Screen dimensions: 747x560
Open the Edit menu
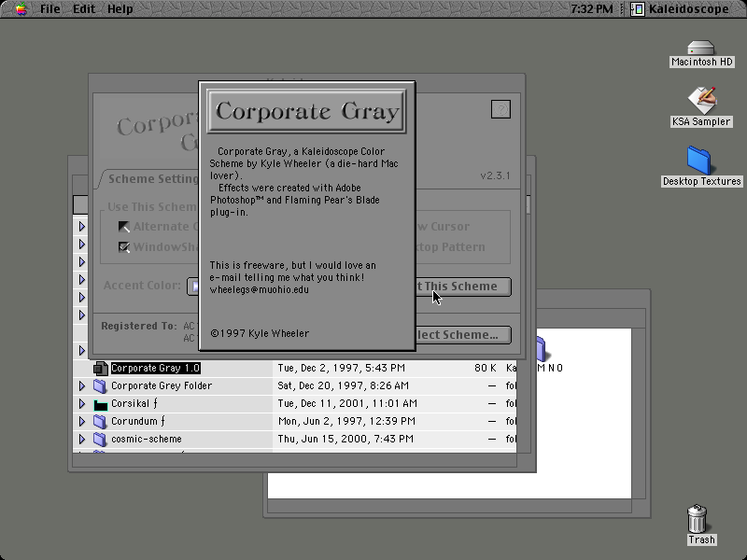point(84,9)
